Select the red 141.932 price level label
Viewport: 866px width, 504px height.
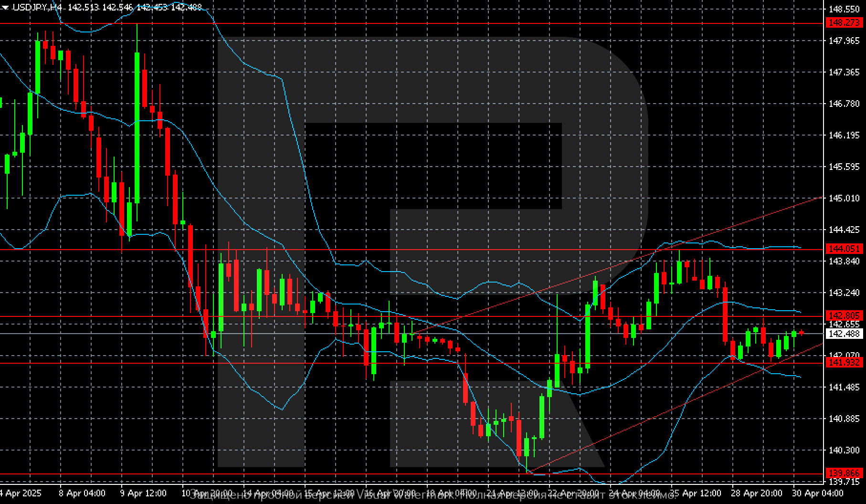(x=845, y=363)
